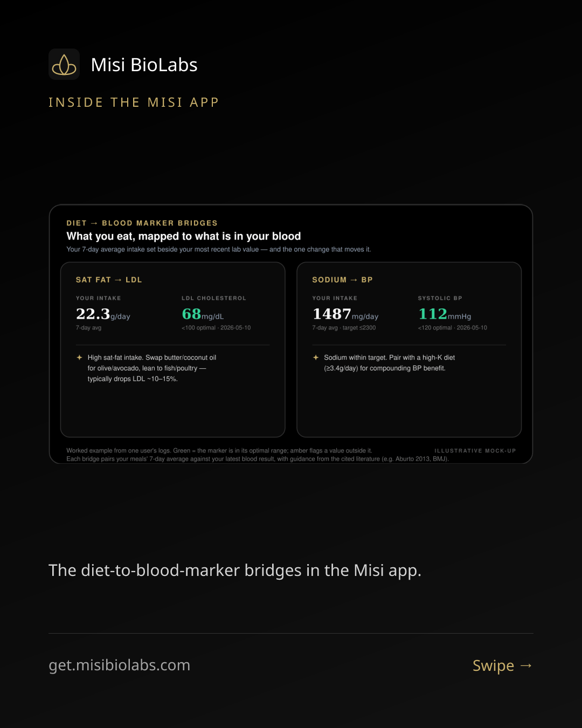Image resolution: width=582 pixels, height=728 pixels.
Task: Click the INSIDE THE MISI APP heading
Action: click(x=134, y=102)
